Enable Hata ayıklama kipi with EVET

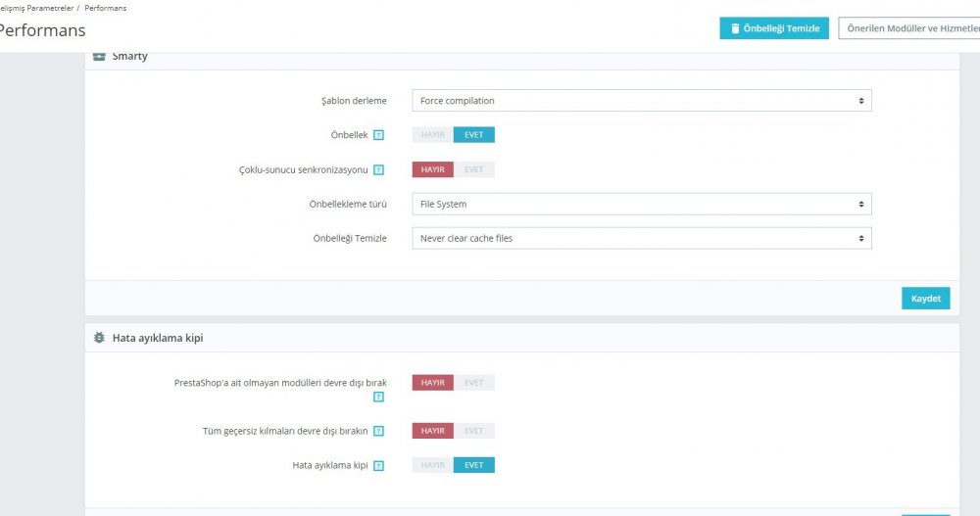point(473,465)
